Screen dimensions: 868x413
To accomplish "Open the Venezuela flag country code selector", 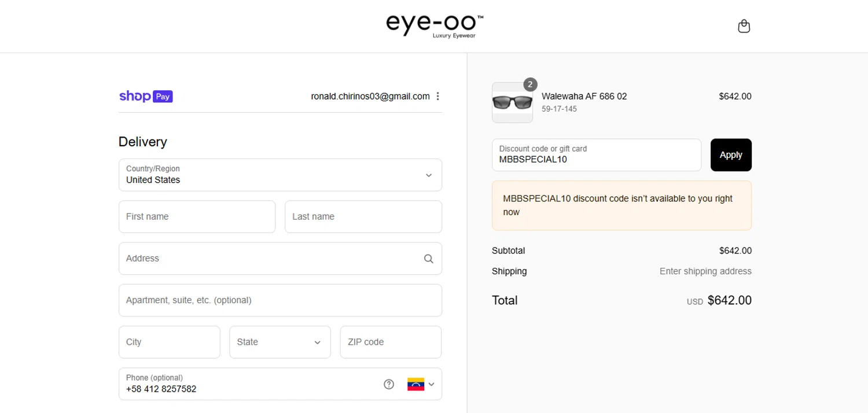I will (x=421, y=384).
